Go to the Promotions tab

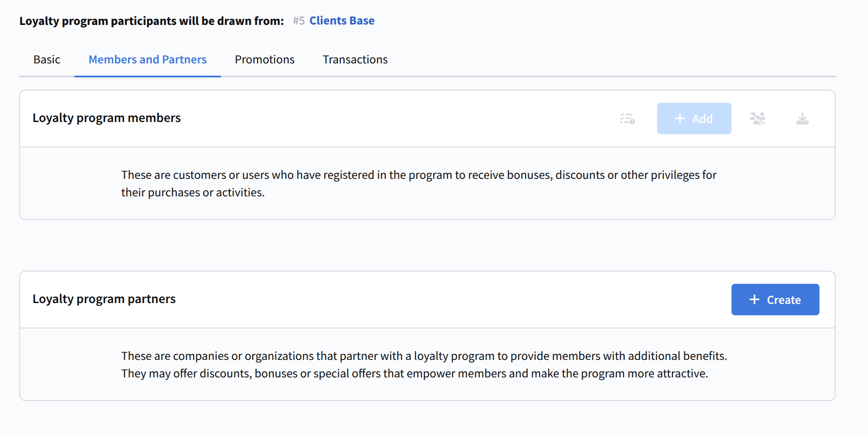(265, 59)
